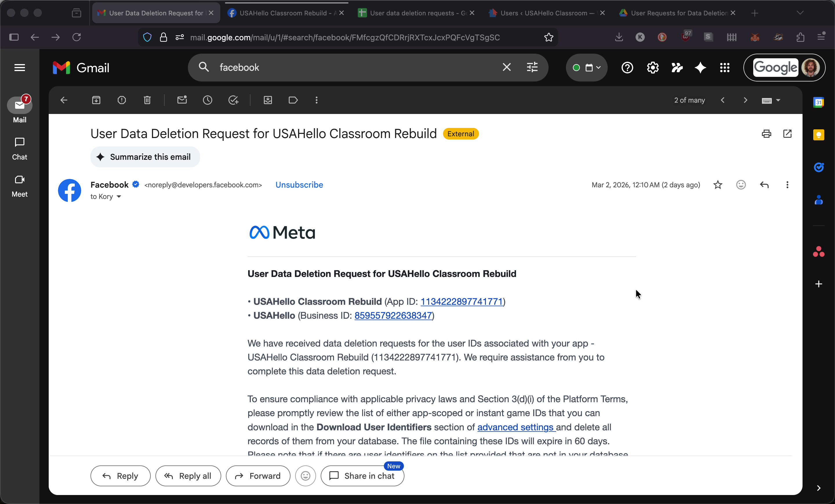The height and width of the screenshot is (504, 835).
Task: Bookmark this page with star icon
Action: pyautogui.click(x=549, y=37)
